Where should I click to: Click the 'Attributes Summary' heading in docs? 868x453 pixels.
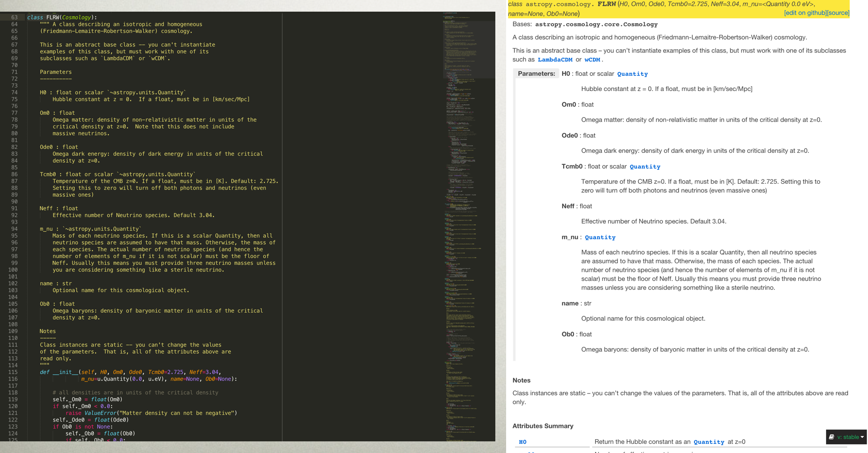point(543,426)
